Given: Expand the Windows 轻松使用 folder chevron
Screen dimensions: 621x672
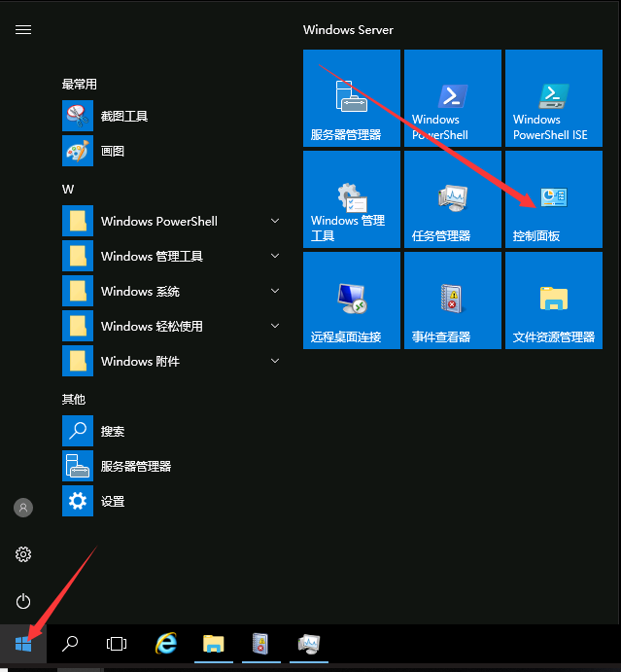Looking at the screenshot, I should (x=275, y=326).
